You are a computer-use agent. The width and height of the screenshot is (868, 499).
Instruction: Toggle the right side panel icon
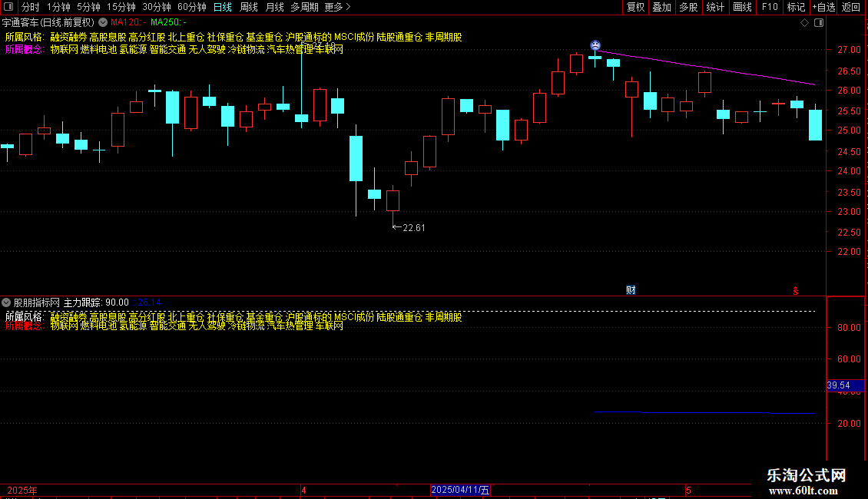point(819,23)
